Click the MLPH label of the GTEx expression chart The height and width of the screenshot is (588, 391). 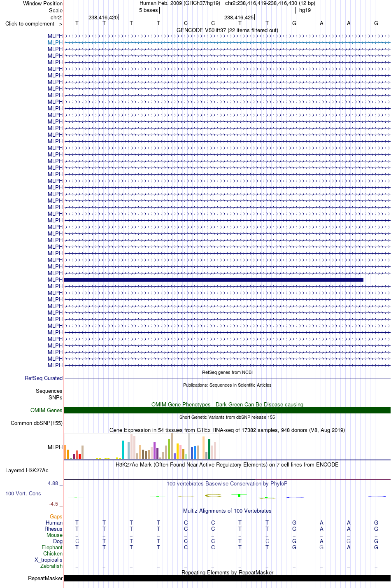[x=55, y=447]
